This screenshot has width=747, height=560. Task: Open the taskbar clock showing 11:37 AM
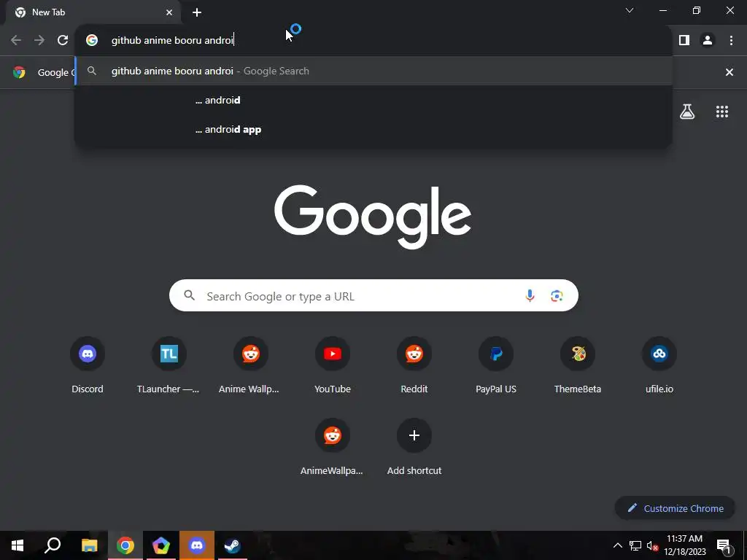coord(684,545)
